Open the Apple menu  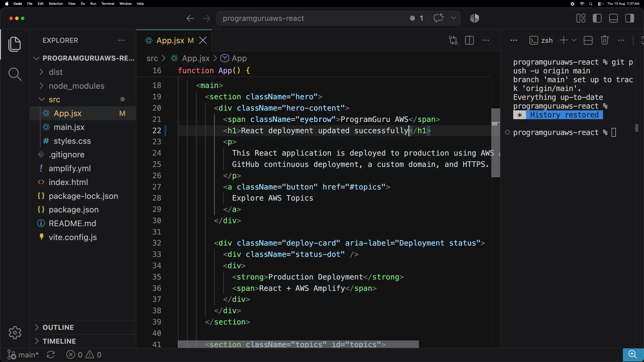coord(7,4)
